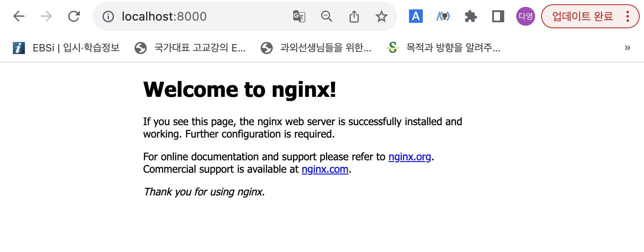The height and width of the screenshot is (252, 644).
Task: Bookmark this tab with star icon
Action: click(x=381, y=16)
